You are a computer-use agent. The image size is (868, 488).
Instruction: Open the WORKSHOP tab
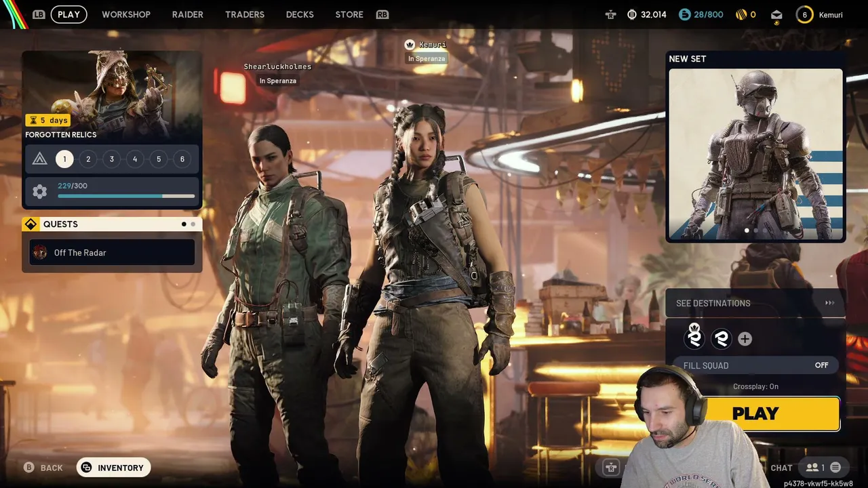126,14
